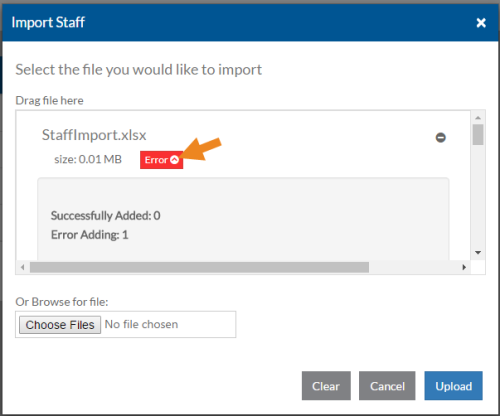This screenshot has width=500, height=416.
Task: Click the Import Staff dialog title
Action: point(48,22)
